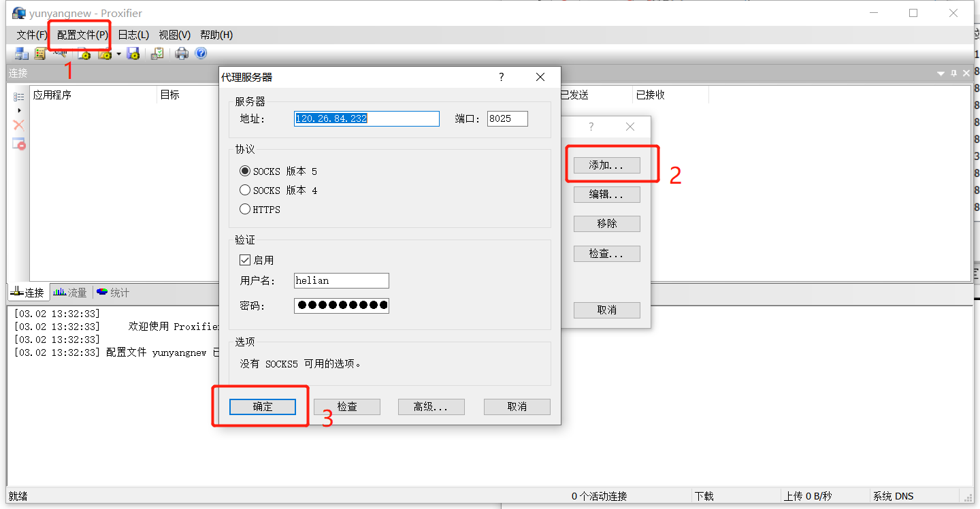The width and height of the screenshot is (980, 509).
Task: Click the 密码 password field
Action: click(342, 306)
